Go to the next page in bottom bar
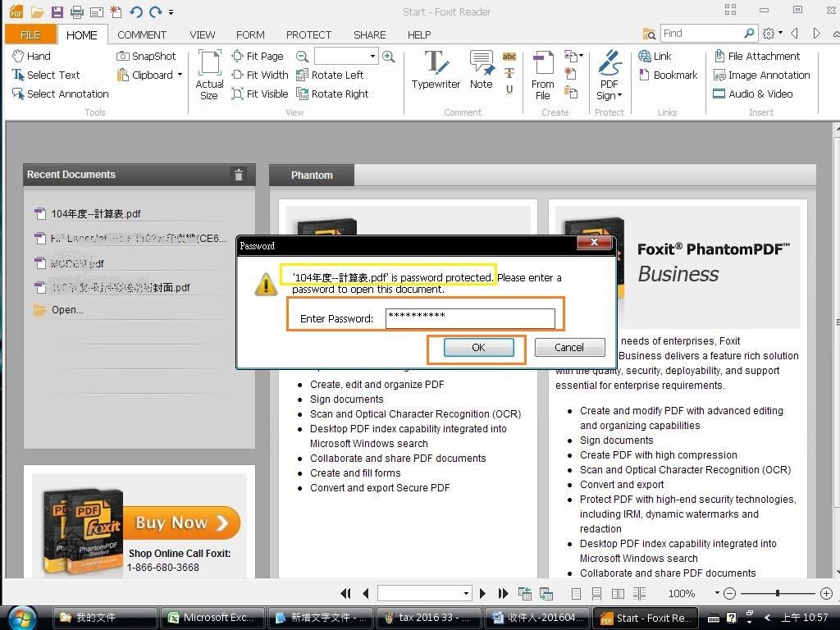Image resolution: width=840 pixels, height=630 pixels. click(482, 593)
